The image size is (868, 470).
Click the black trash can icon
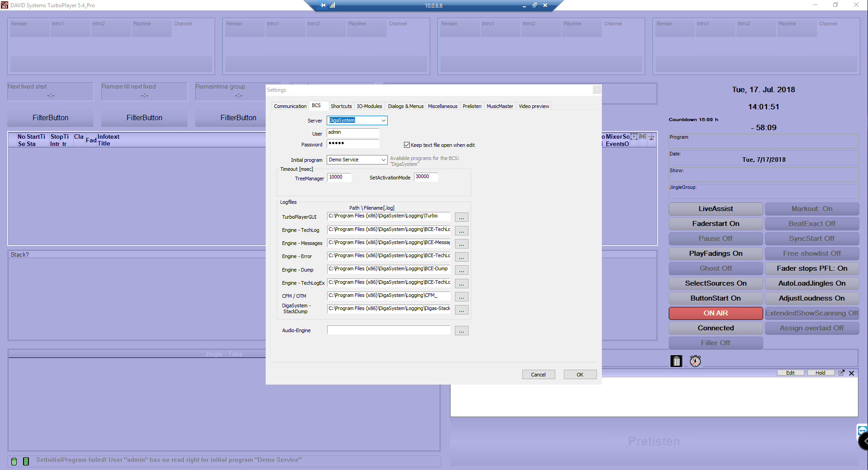coord(676,361)
